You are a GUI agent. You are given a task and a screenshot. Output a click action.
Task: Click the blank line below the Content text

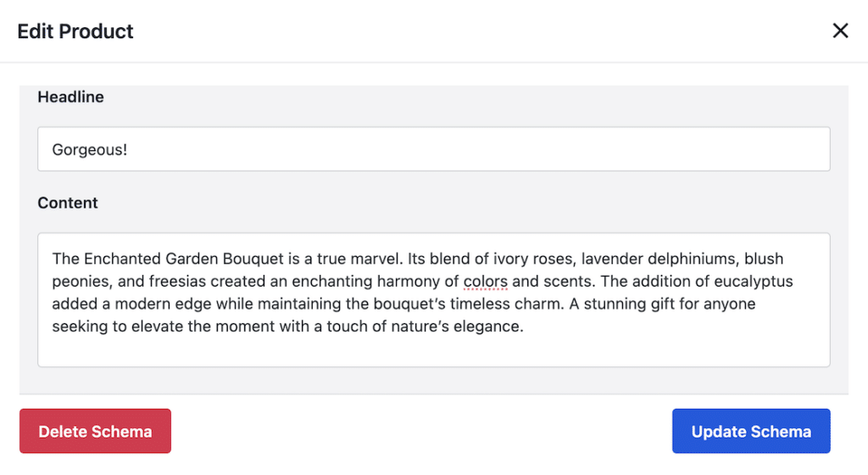(433, 349)
